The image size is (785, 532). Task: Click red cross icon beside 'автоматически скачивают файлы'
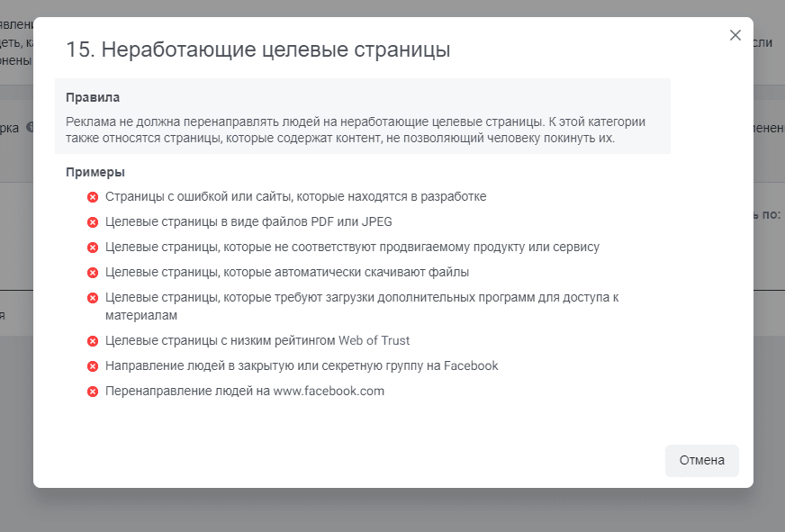tap(93, 273)
